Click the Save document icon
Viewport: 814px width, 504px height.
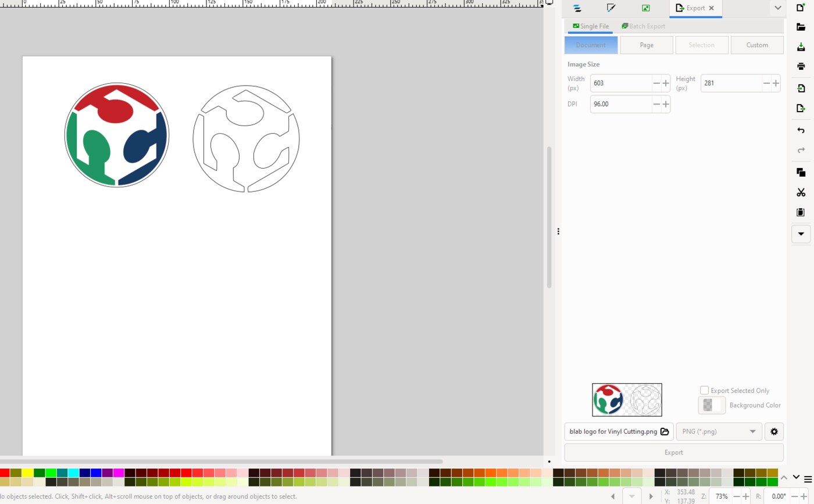tap(801, 47)
